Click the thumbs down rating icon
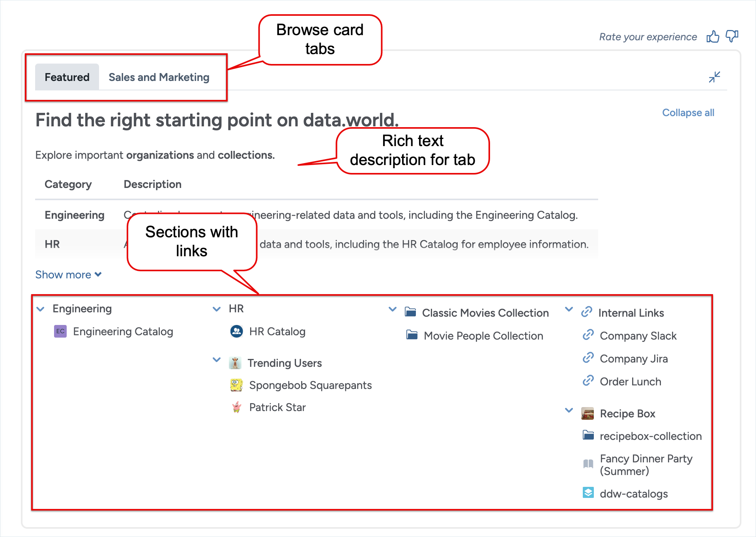Screen dimensions: 756x537 732,36
